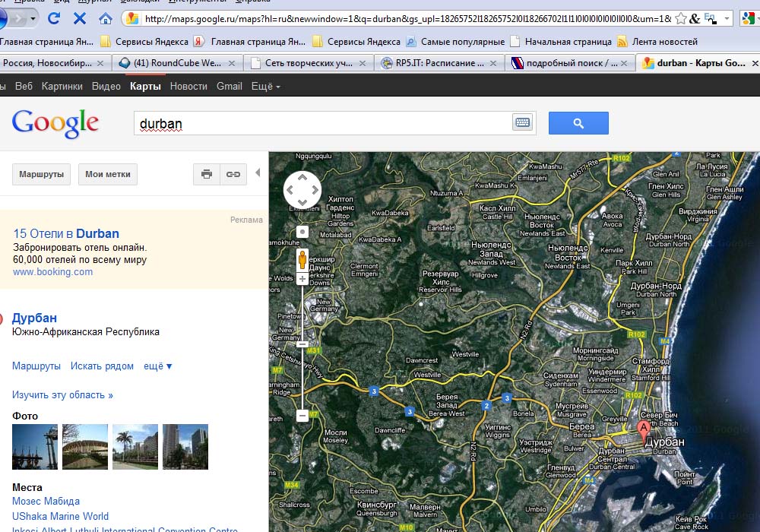Pan the map right with the navigation arrow
Screen dimensions: 760x532
click(x=315, y=190)
